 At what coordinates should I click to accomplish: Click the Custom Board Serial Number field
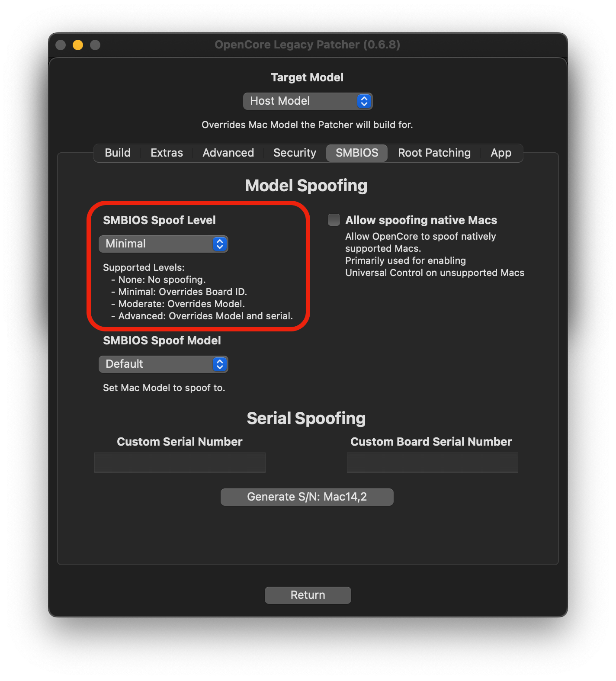[432, 463]
